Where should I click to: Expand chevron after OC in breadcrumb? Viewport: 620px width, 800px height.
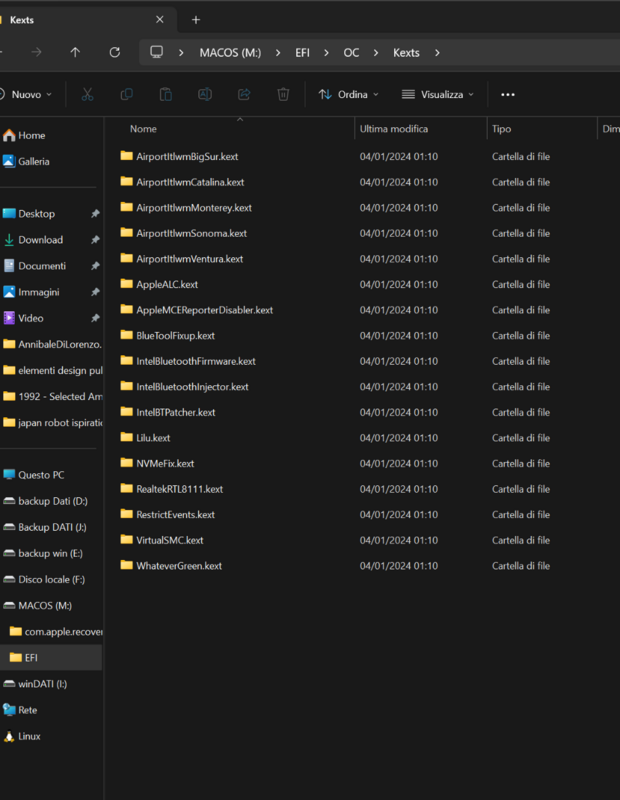click(x=376, y=53)
